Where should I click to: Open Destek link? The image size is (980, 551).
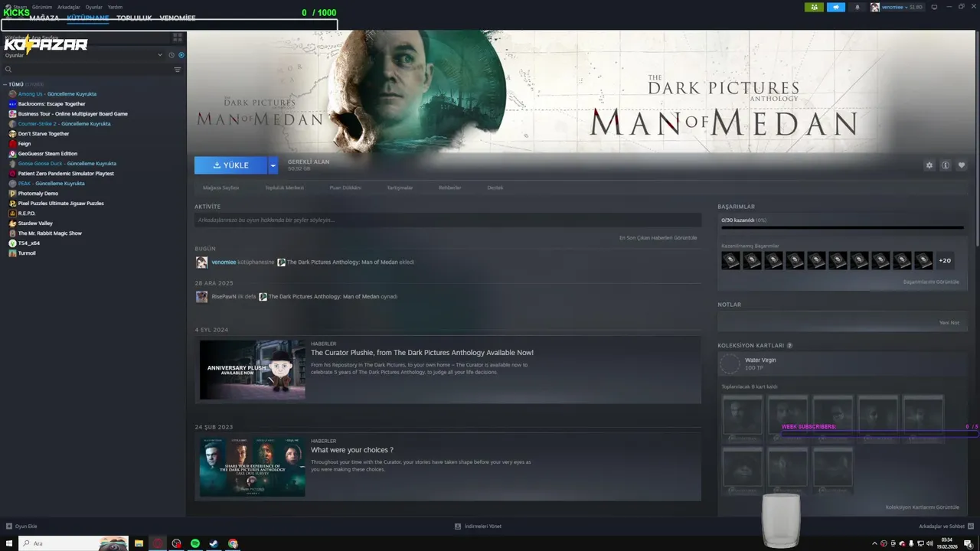[x=495, y=187]
